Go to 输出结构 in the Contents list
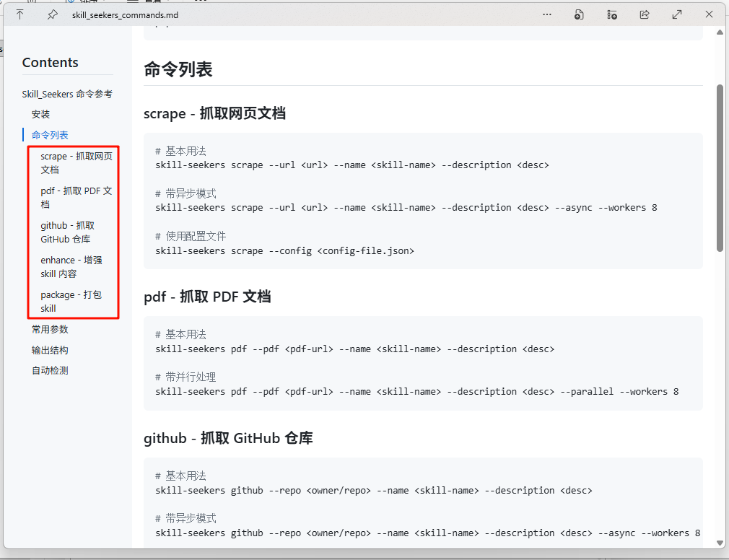Viewport: 729px width, 560px height. [x=50, y=350]
